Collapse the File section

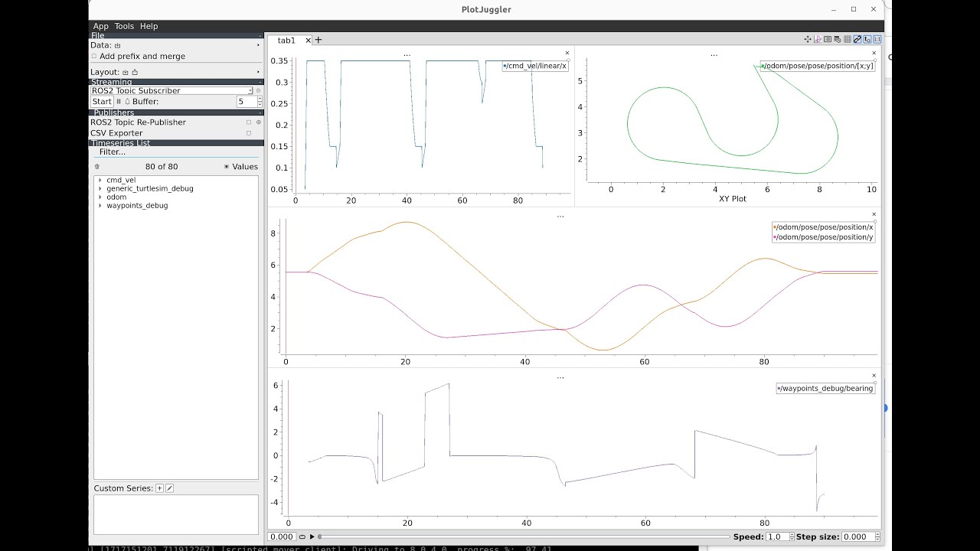click(x=260, y=36)
